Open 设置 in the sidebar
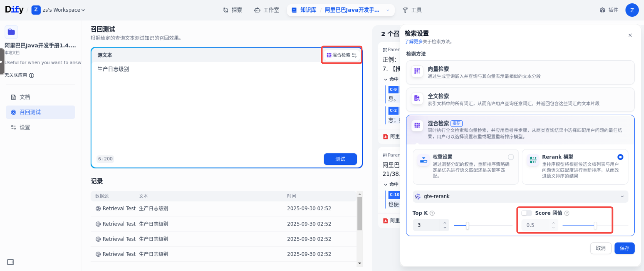Image resolution: width=644 pixels, height=271 pixels. [40, 127]
